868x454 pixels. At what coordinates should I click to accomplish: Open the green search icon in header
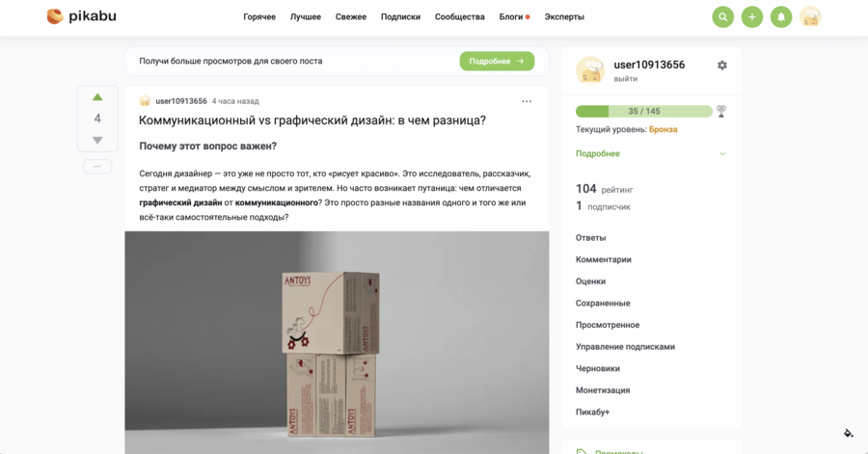point(722,17)
